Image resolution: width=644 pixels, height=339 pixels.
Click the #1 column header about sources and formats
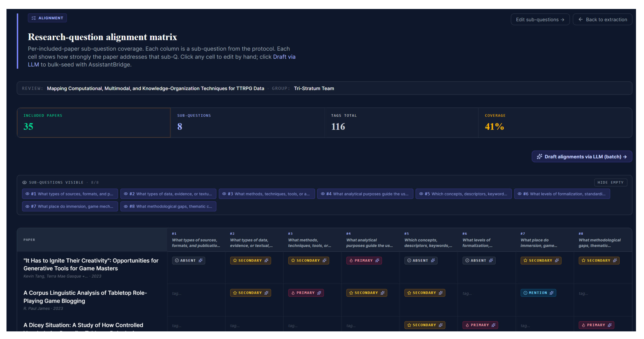[196, 240]
